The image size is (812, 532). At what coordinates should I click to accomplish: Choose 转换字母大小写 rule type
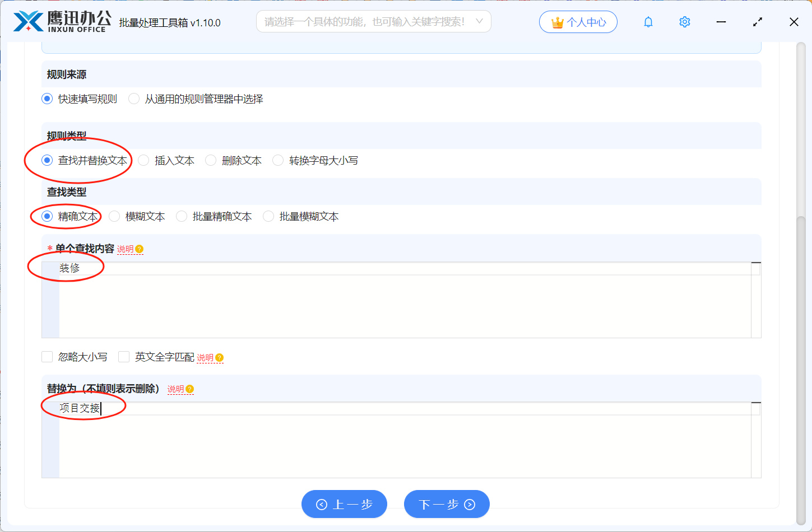(278, 160)
